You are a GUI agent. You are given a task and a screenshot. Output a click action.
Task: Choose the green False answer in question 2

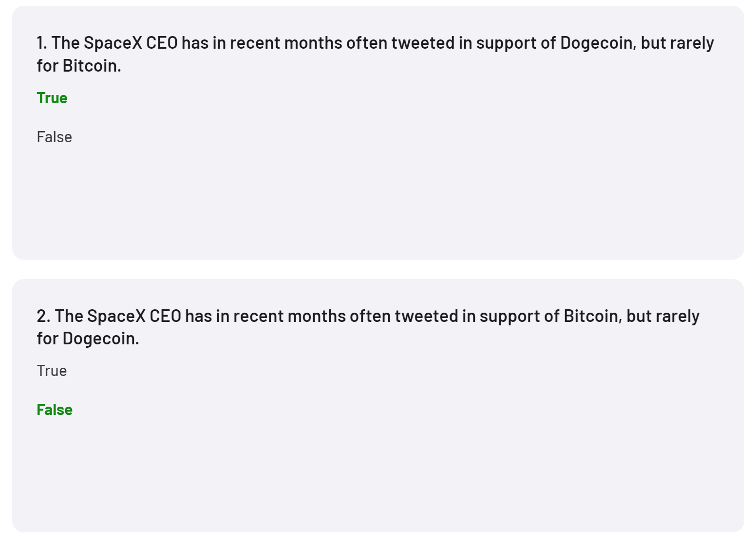[x=55, y=410]
